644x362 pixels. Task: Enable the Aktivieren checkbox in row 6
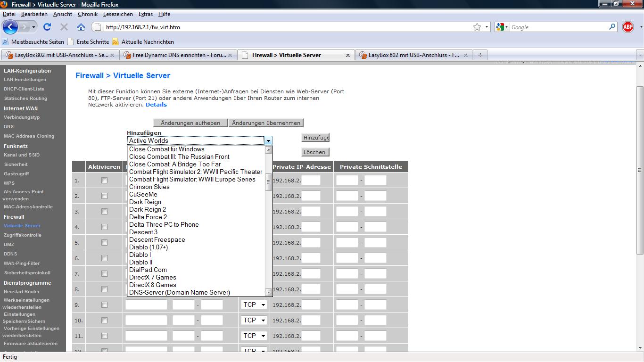tap(104, 258)
